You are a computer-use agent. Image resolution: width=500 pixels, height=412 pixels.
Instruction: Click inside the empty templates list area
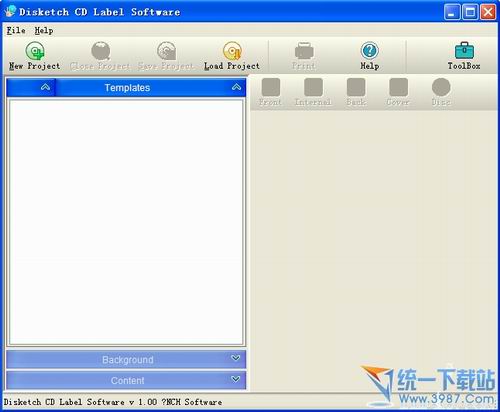[126, 222]
